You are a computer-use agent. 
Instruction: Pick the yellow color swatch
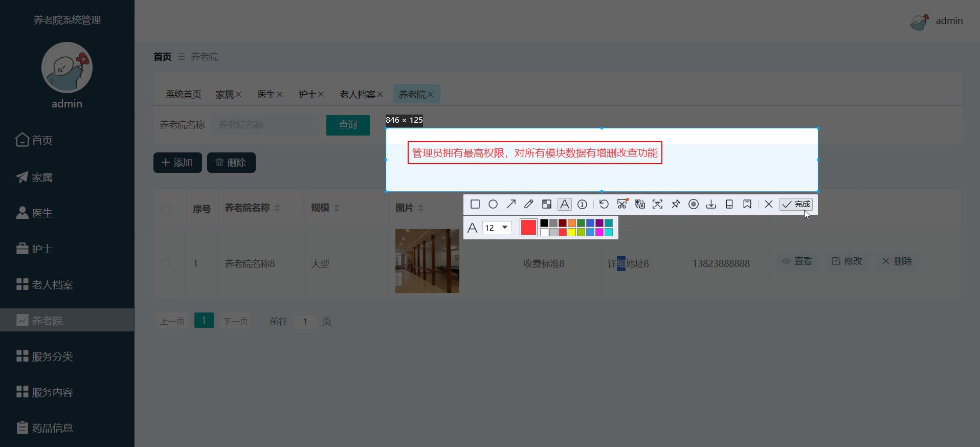click(x=572, y=232)
